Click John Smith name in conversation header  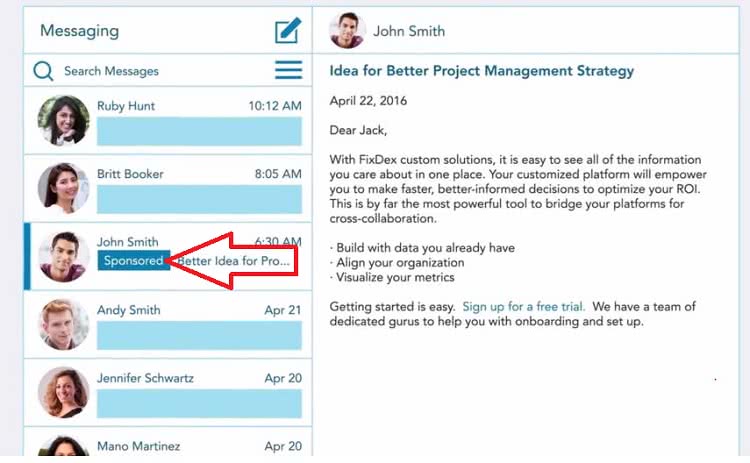409,31
